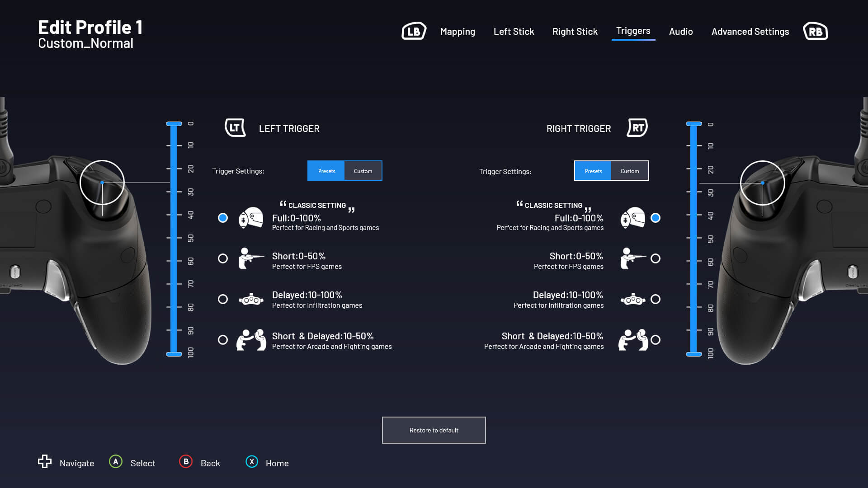
Task: Click the A Select button icon
Action: tap(116, 462)
